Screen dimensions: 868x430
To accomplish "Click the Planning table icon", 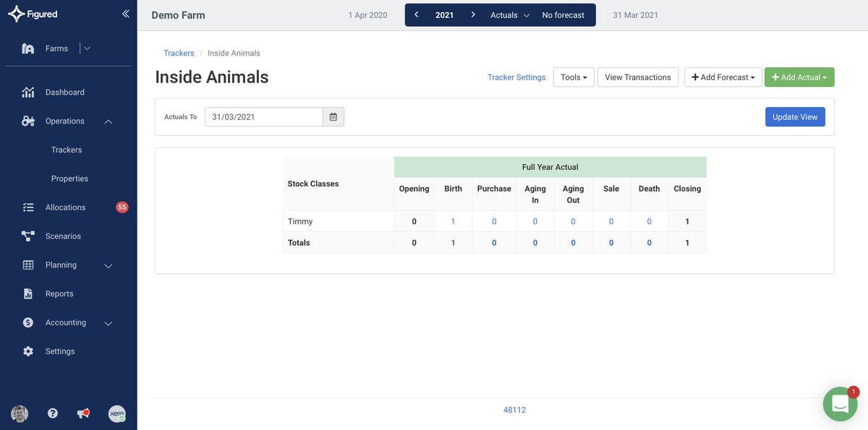I will (x=28, y=265).
